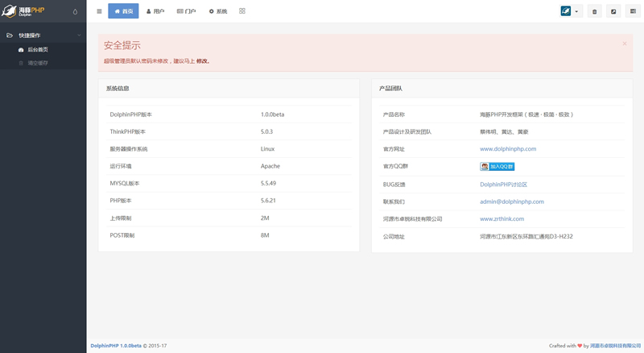The width and height of the screenshot is (644, 353).
Task: Go to the 系统 menu tab
Action: [x=217, y=11]
